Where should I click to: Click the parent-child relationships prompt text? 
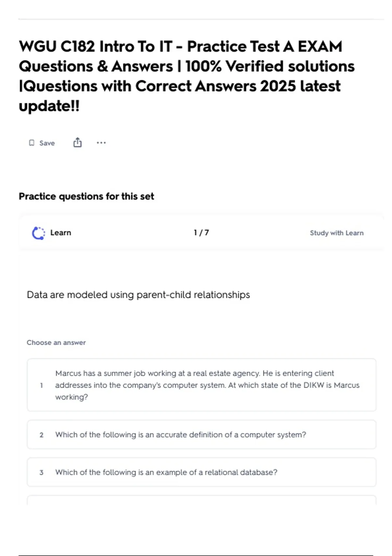[x=138, y=295]
